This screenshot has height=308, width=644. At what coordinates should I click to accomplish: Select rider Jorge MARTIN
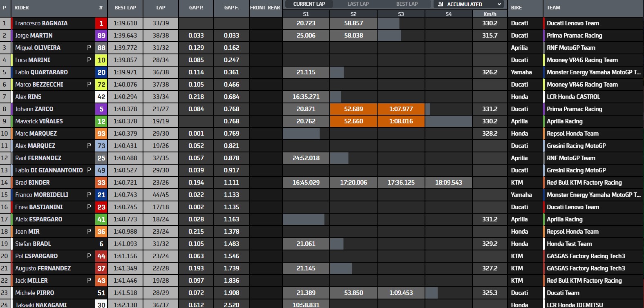click(x=34, y=36)
